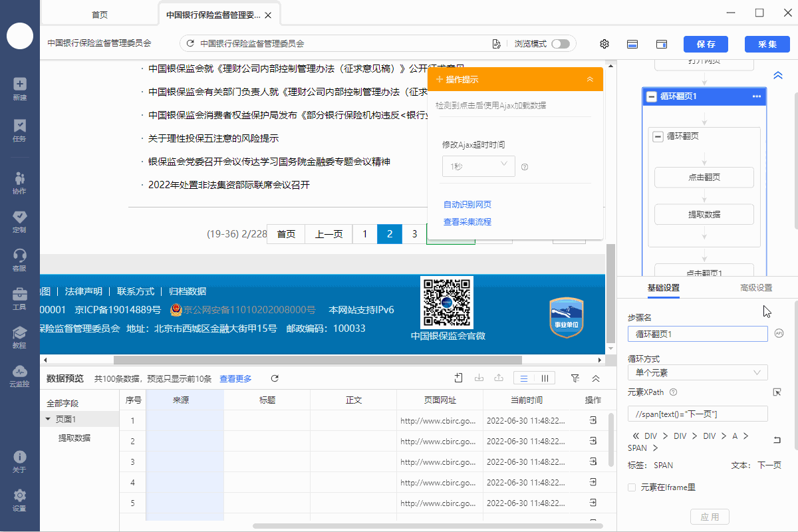Select the 基础设置 tab

[664, 288]
